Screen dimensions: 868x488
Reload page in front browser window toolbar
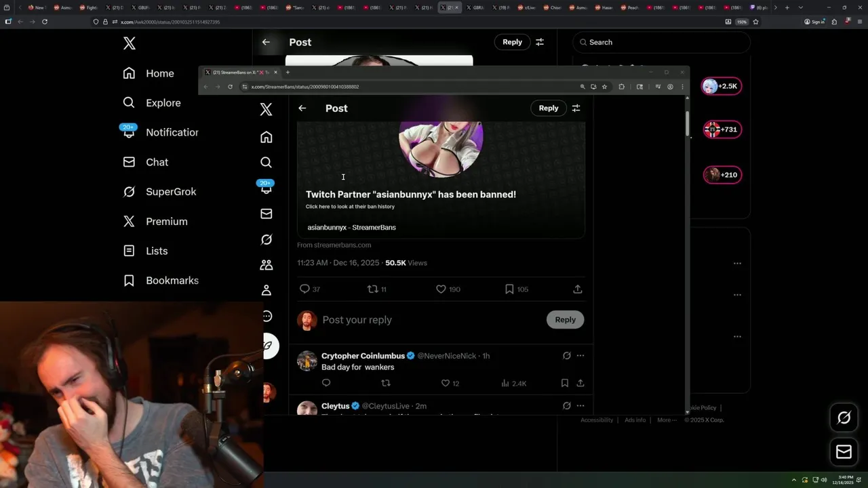(x=231, y=87)
